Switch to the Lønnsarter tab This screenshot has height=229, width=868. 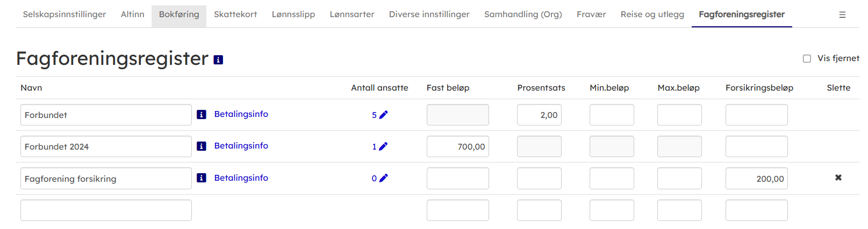352,14
